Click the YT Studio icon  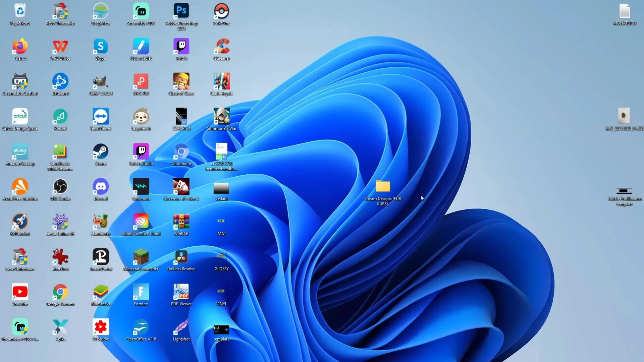101,327
